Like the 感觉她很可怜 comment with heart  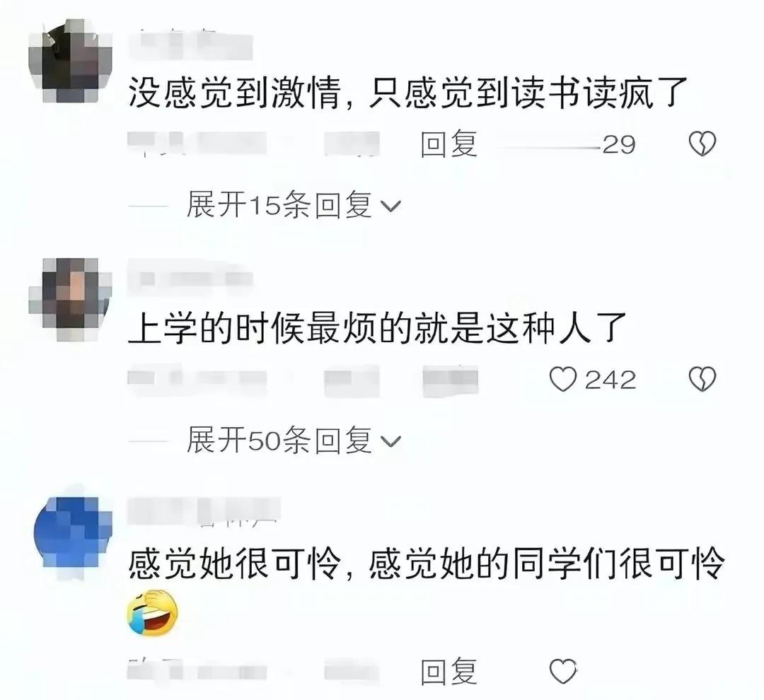point(563,672)
